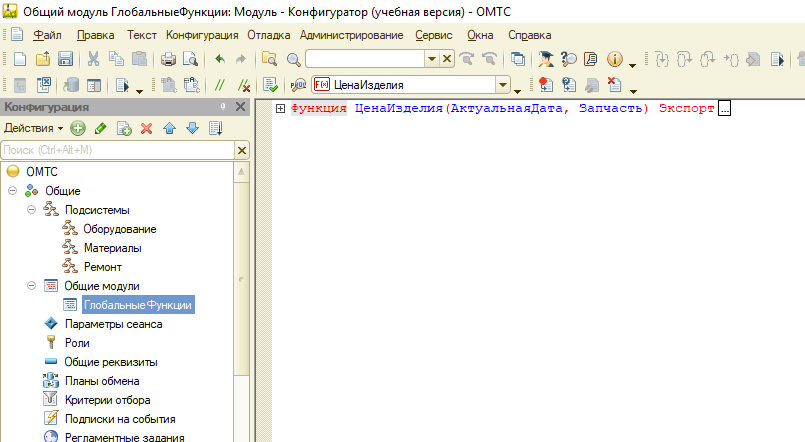Click the green Add button in Configuration panel
The height and width of the screenshot is (442, 805).
click(x=78, y=128)
